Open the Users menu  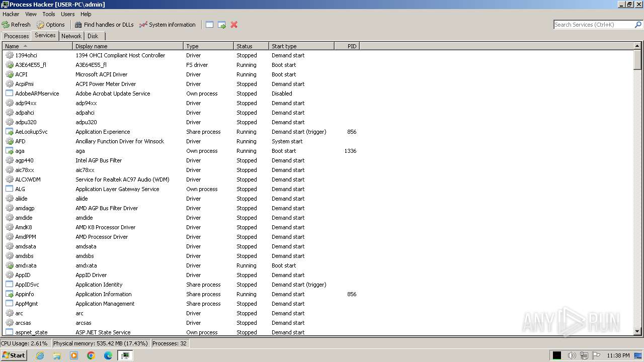tap(67, 14)
